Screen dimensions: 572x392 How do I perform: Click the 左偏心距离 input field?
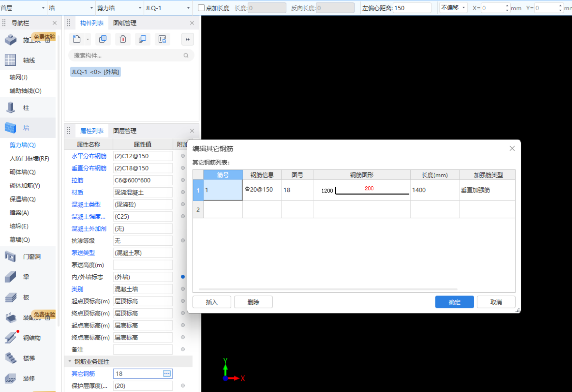(412, 8)
